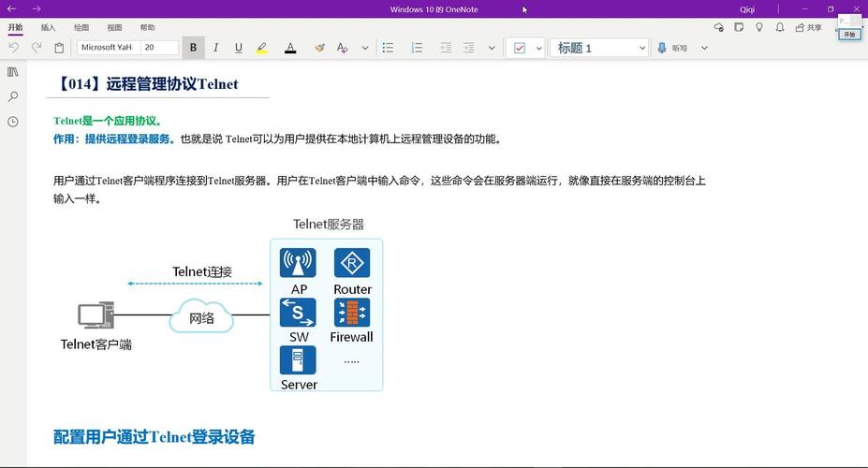868x468 pixels.
Task: Apply bulleted list
Action: click(x=388, y=48)
